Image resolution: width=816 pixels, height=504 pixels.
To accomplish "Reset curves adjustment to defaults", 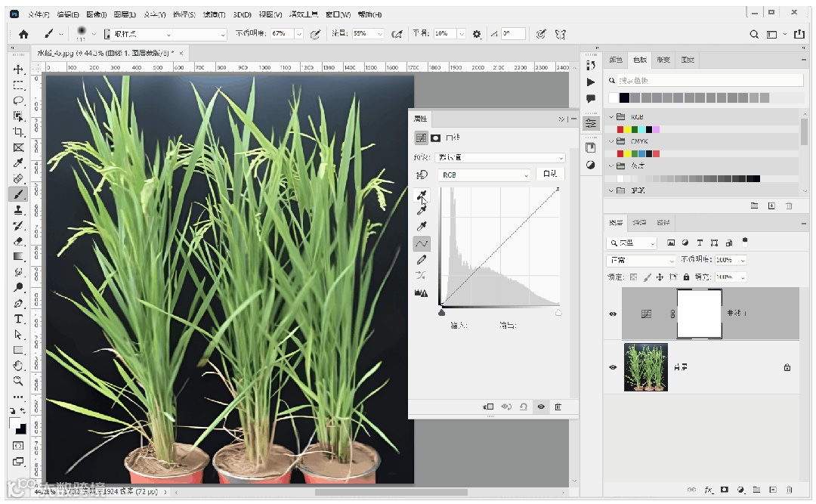I will point(523,407).
